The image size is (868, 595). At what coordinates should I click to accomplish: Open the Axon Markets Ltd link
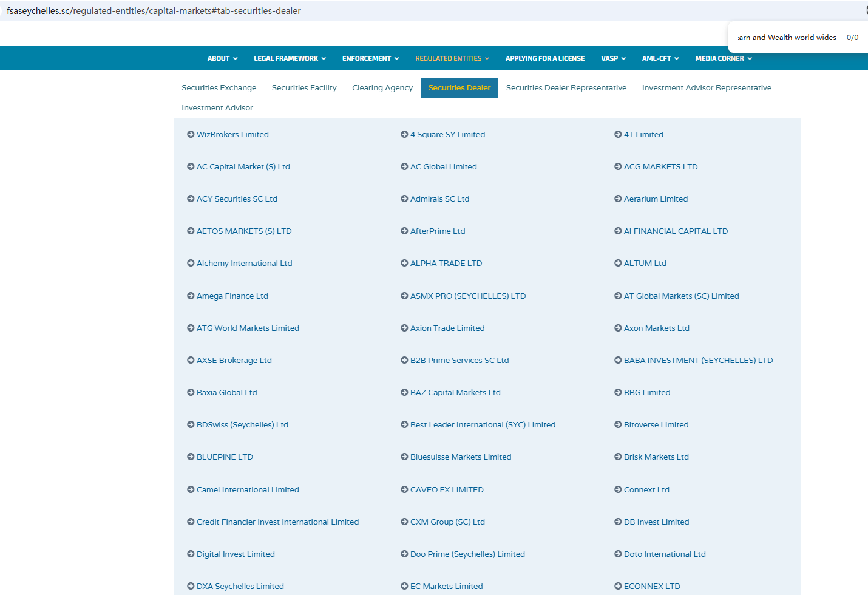coord(657,328)
